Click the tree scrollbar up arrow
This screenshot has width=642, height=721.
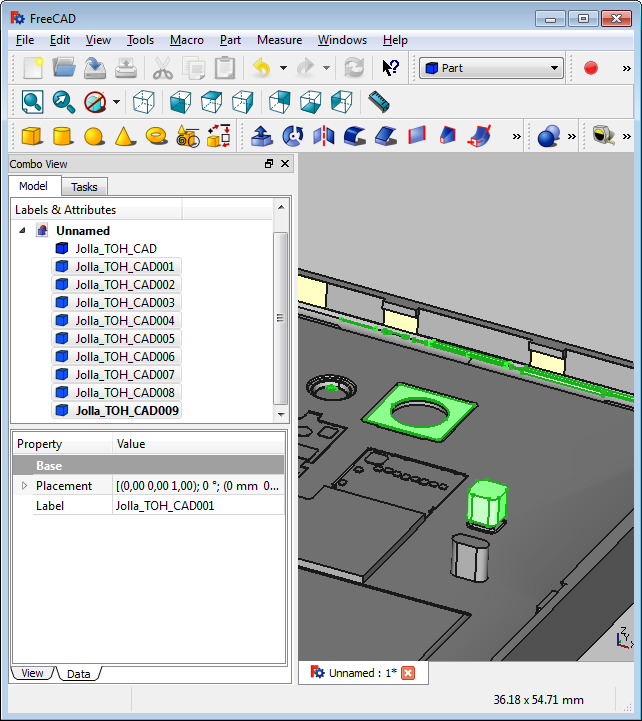(x=281, y=207)
